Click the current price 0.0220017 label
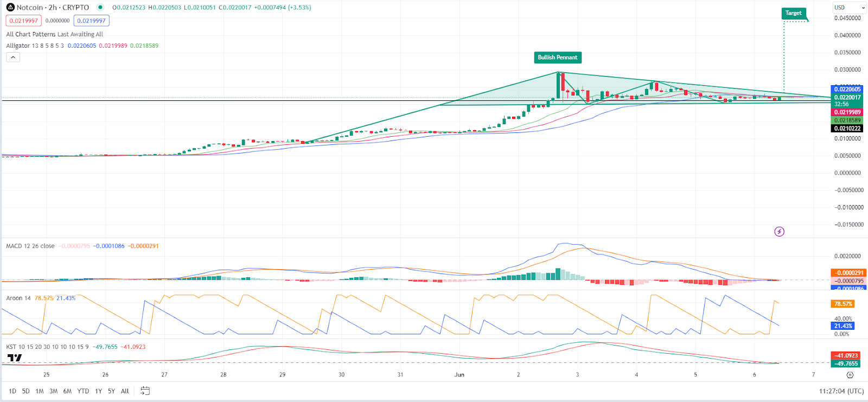 847,97
